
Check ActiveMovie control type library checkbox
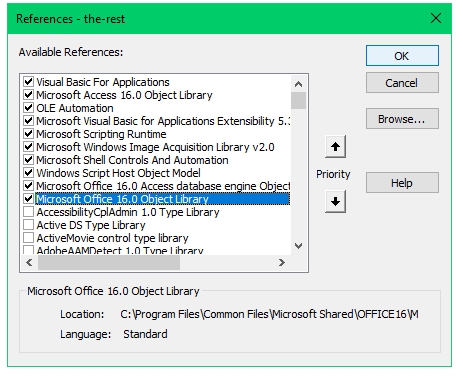point(28,238)
